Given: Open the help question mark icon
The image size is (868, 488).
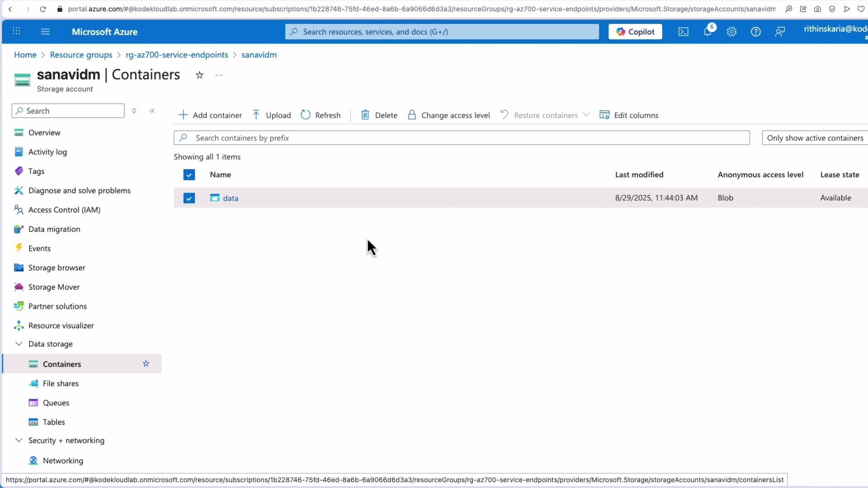Looking at the screenshot, I should click(755, 32).
